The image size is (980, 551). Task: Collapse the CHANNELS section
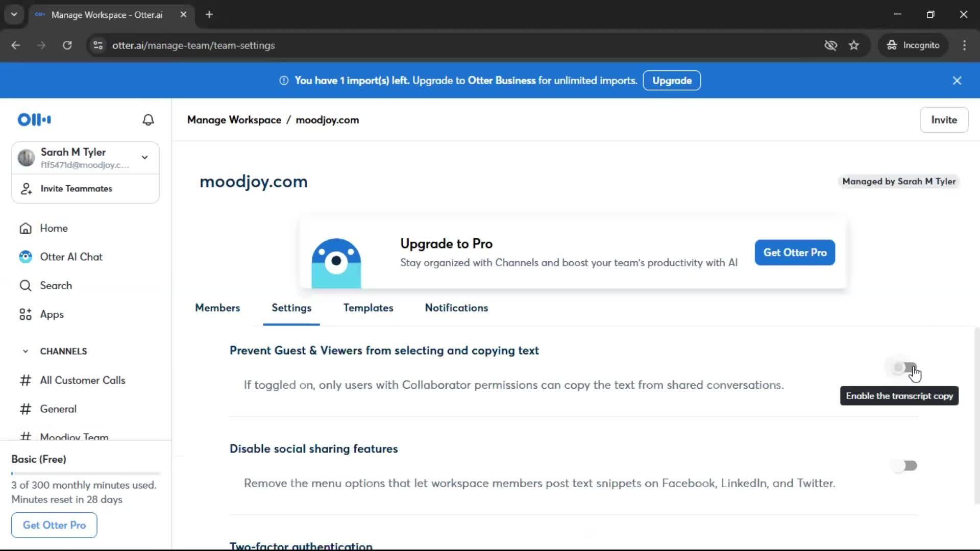(26, 352)
